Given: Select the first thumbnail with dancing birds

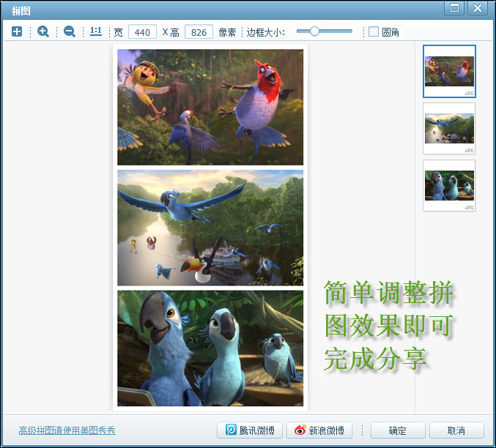Looking at the screenshot, I should [449, 71].
